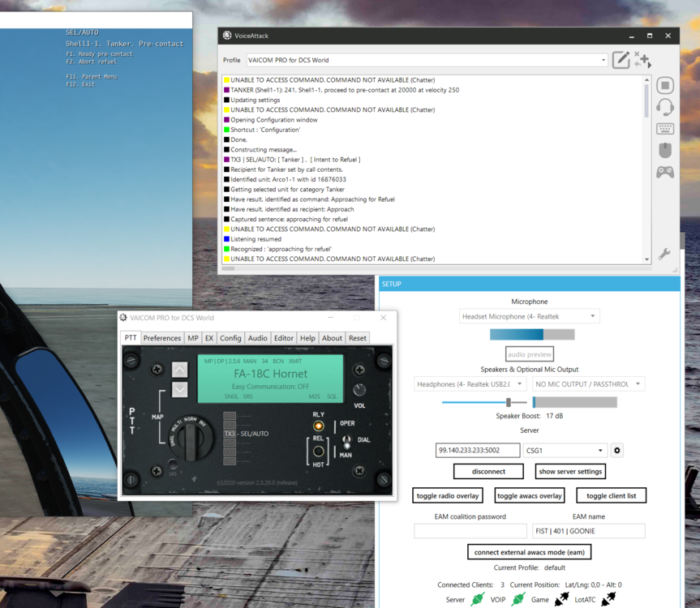The height and width of the screenshot is (608, 700).
Task: Click the joystick gamepad icon in VoiceAttack
Action: point(665,172)
